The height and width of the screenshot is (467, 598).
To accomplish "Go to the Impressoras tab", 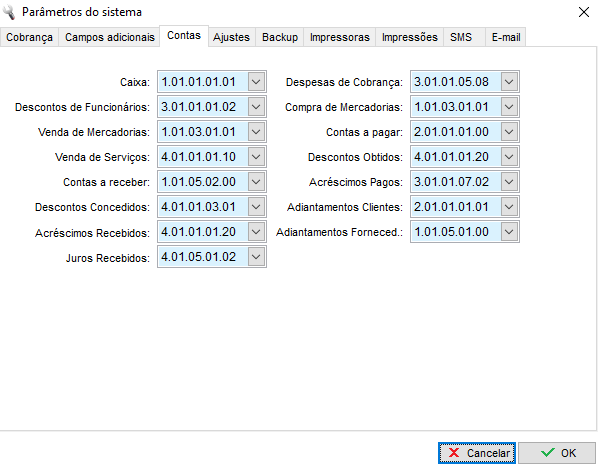I will [340, 37].
